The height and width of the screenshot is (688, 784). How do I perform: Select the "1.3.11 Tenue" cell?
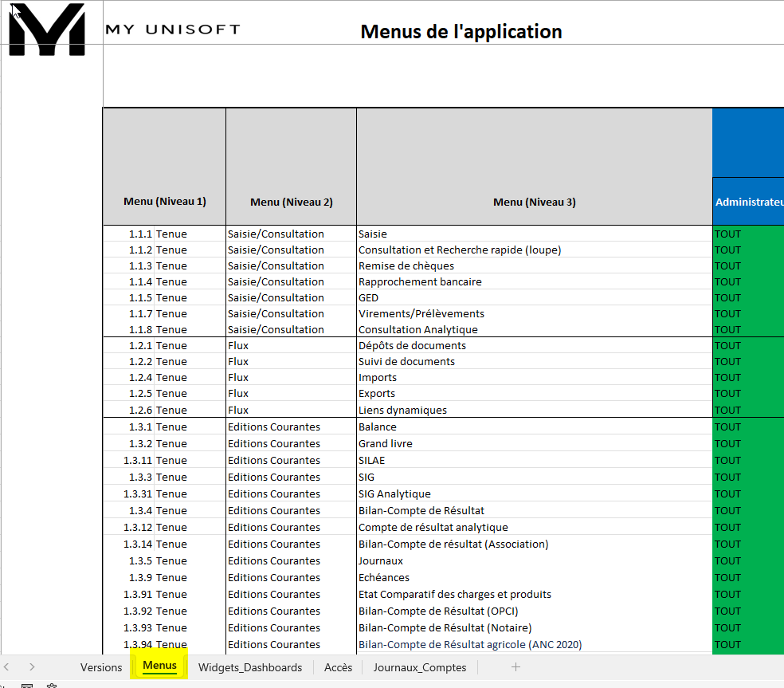click(164, 461)
